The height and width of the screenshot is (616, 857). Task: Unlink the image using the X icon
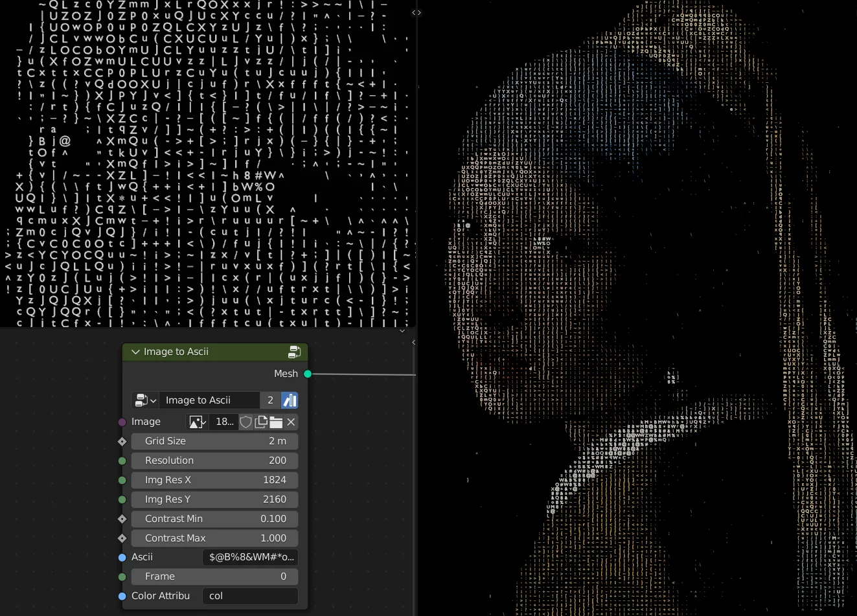pos(290,422)
